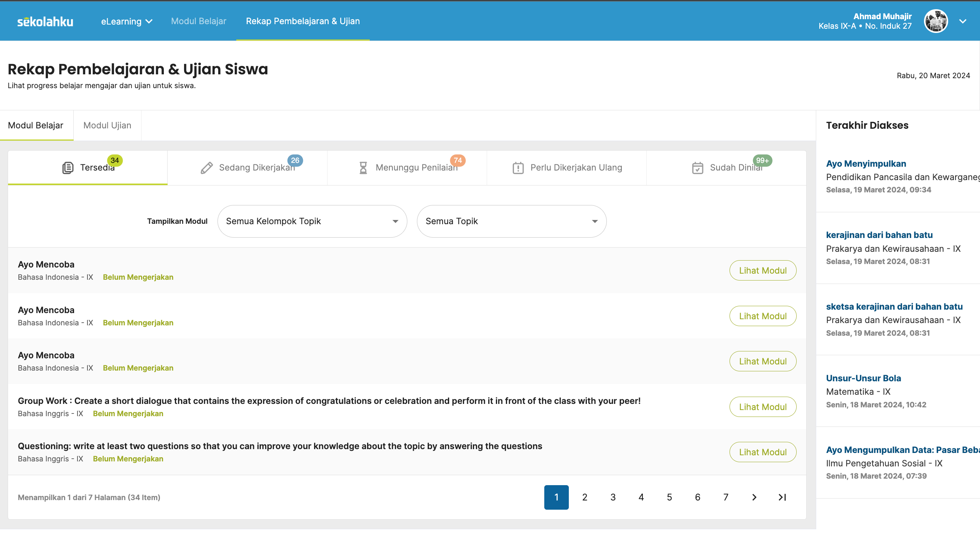Click the Perlu Dikerjakan Ulang alert icon
The image size is (980, 548).
pyautogui.click(x=518, y=168)
